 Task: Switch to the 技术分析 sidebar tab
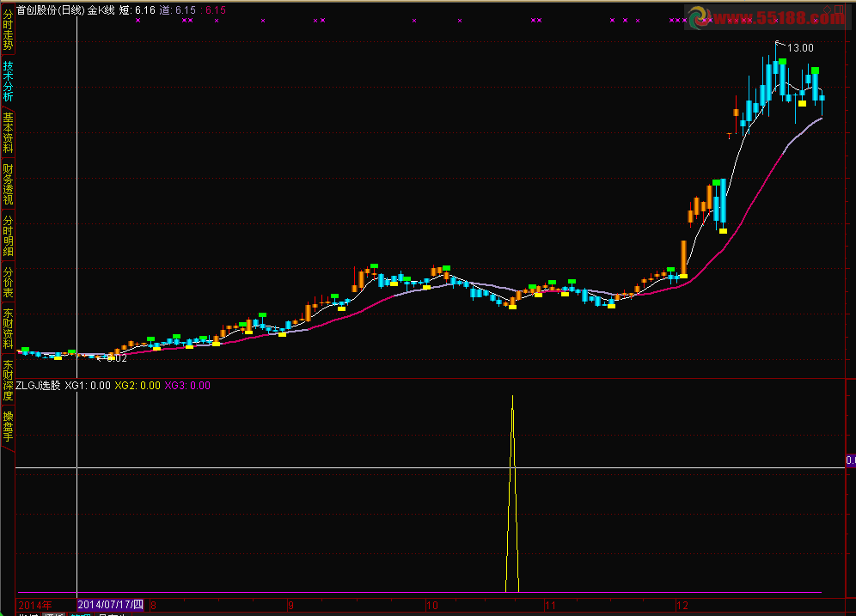coord(8,81)
